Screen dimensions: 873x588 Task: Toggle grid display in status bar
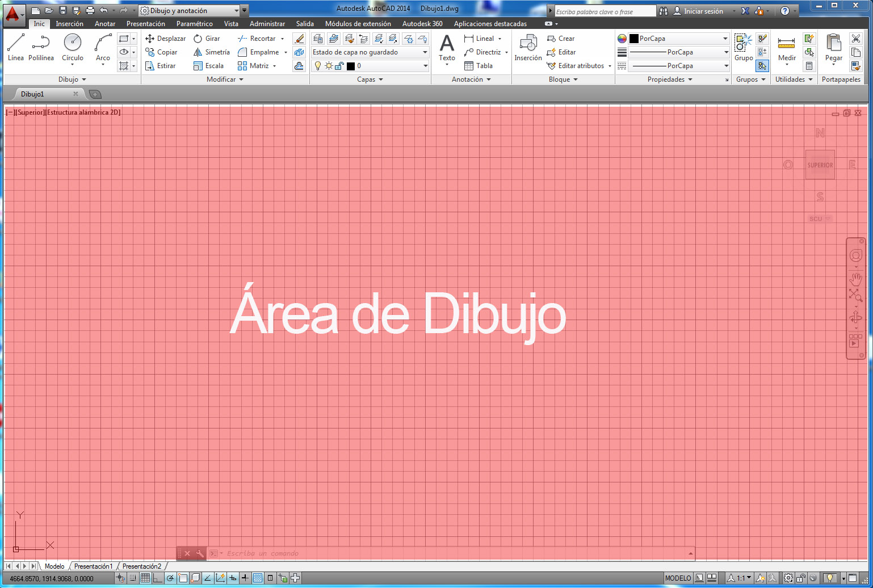tap(145, 578)
